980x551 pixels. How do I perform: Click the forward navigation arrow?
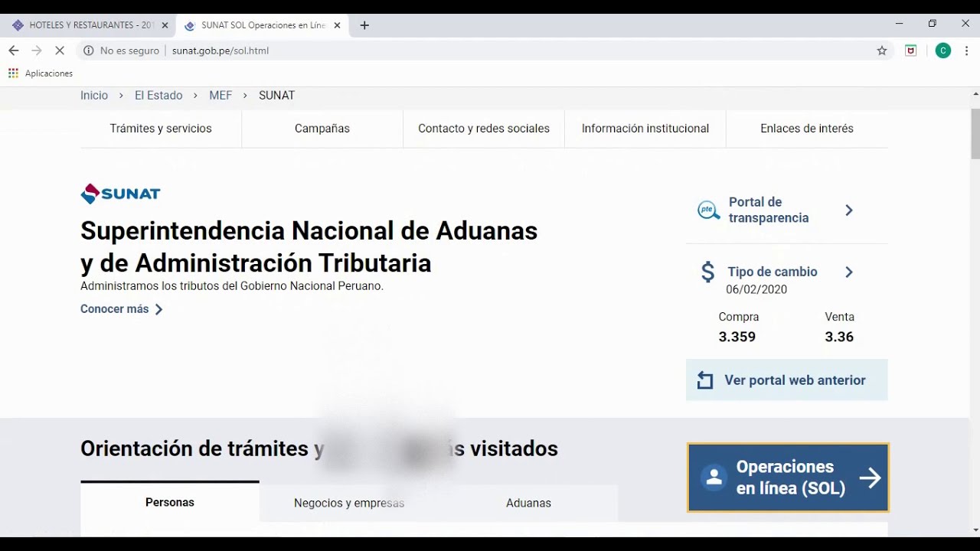[37, 51]
